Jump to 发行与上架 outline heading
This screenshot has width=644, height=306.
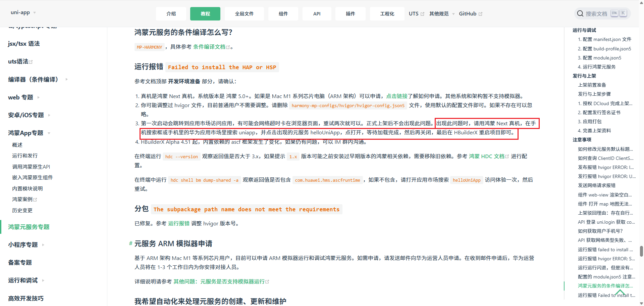coord(584,76)
